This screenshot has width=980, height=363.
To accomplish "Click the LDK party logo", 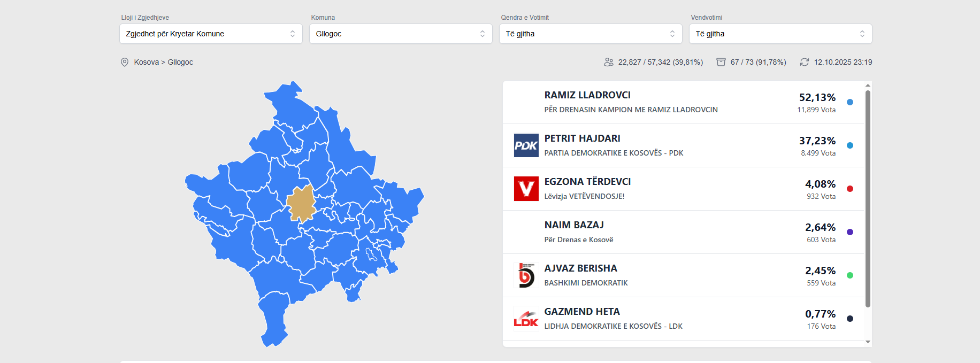I will click(x=526, y=319).
